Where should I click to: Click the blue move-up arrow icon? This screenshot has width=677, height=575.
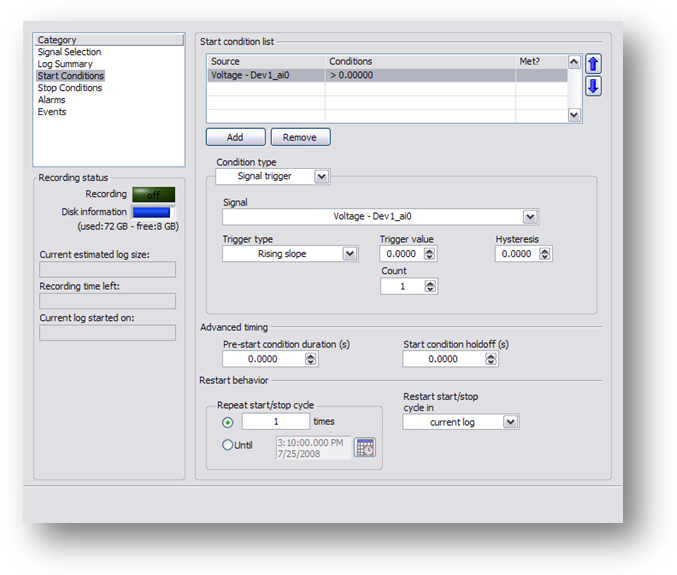593,64
